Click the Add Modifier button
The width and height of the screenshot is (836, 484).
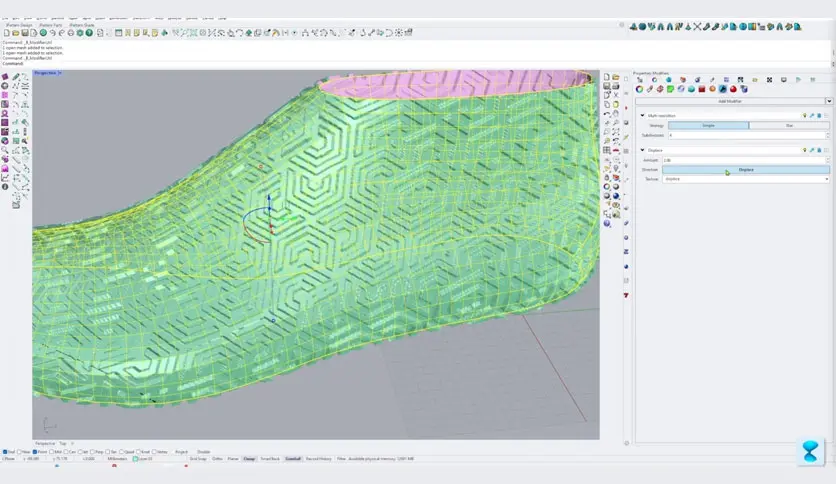coord(730,101)
